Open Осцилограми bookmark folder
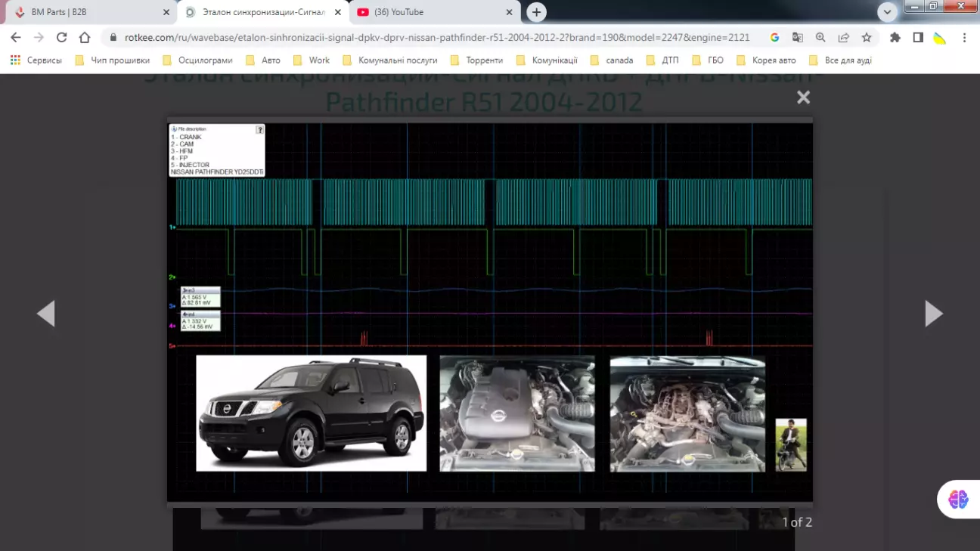The image size is (980, 551). pyautogui.click(x=197, y=60)
